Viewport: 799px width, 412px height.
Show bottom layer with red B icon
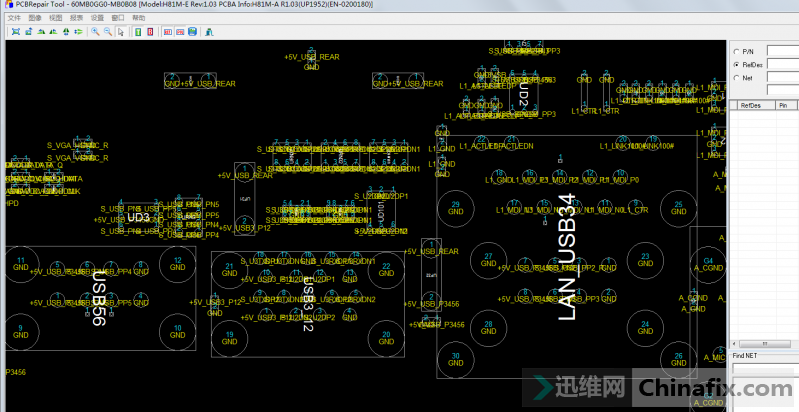(x=150, y=32)
